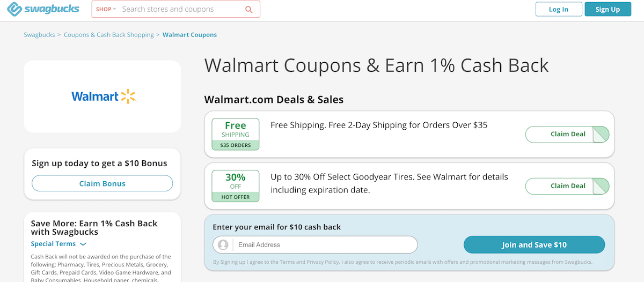Click the Swagbucks logo icon
The width and height of the screenshot is (644, 282).
tap(14, 9)
